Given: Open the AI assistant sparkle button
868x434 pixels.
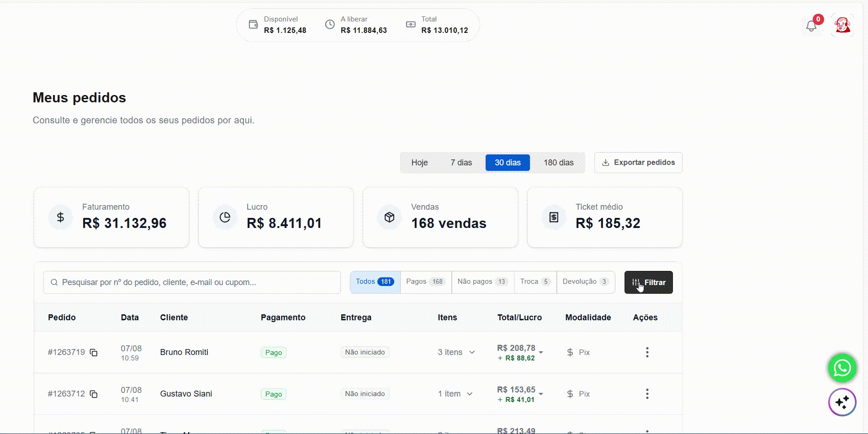Looking at the screenshot, I should tap(842, 402).
